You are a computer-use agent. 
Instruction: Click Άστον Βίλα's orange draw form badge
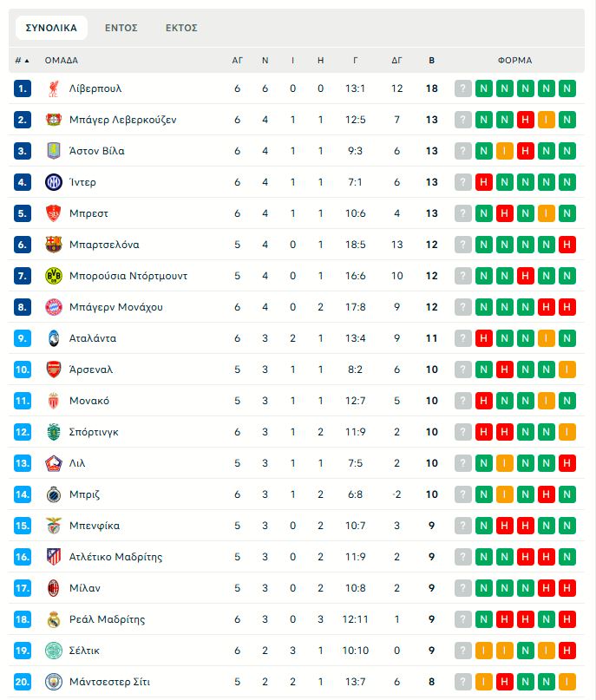click(505, 151)
